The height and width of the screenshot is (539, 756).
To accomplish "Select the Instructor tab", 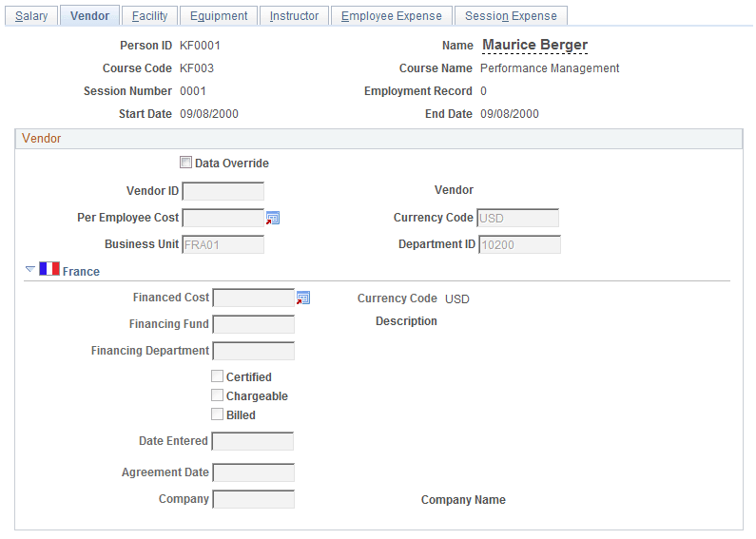I will coord(294,16).
